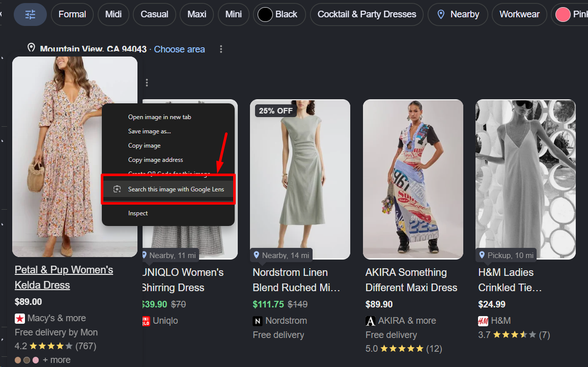Open three-dot menu beside Petal & Pup image
Image resolution: width=588 pixels, height=367 pixels.
[147, 82]
